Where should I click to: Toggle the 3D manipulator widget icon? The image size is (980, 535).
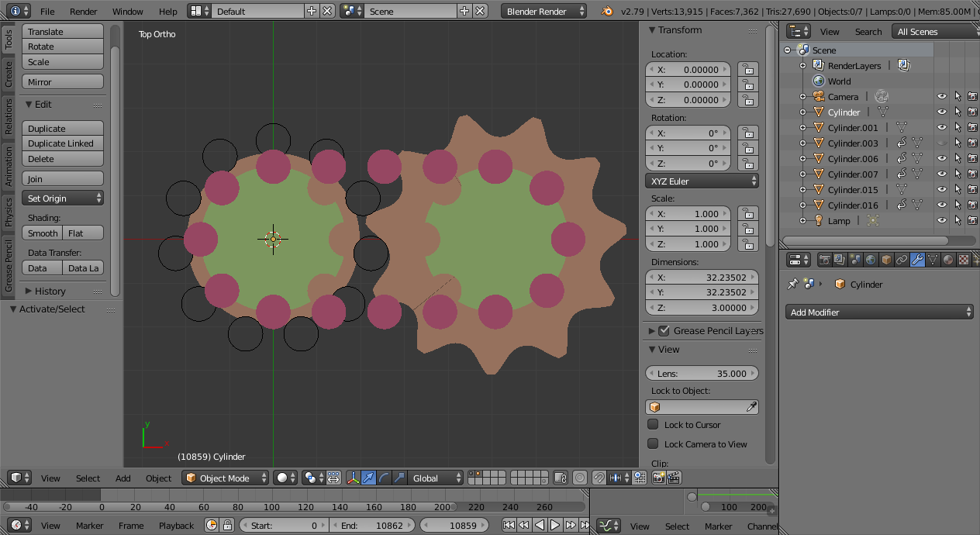coord(353,478)
